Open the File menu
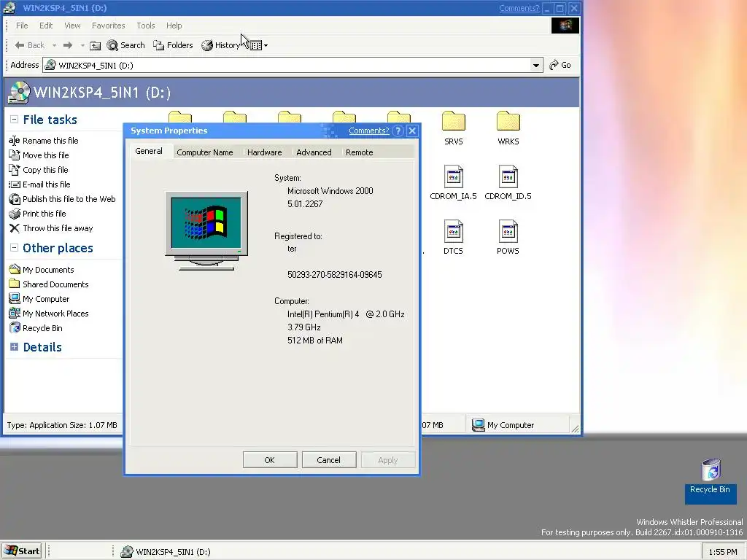The image size is (747, 560). (22, 26)
